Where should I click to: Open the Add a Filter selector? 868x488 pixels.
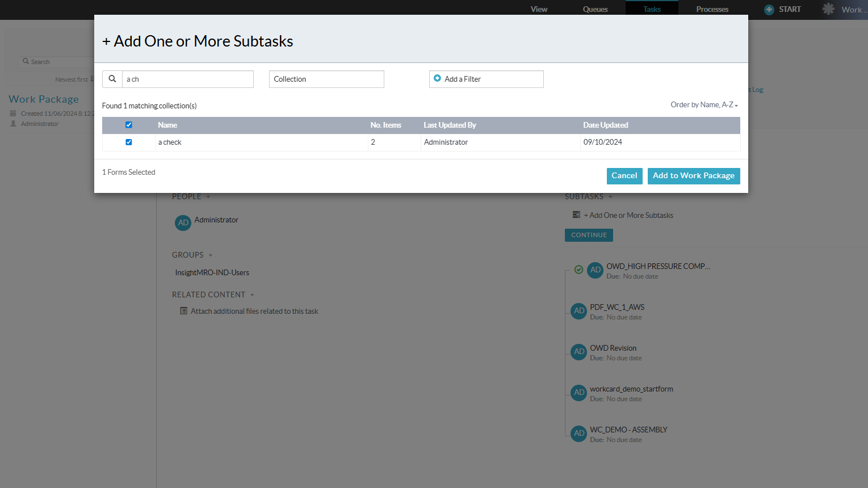coord(487,79)
